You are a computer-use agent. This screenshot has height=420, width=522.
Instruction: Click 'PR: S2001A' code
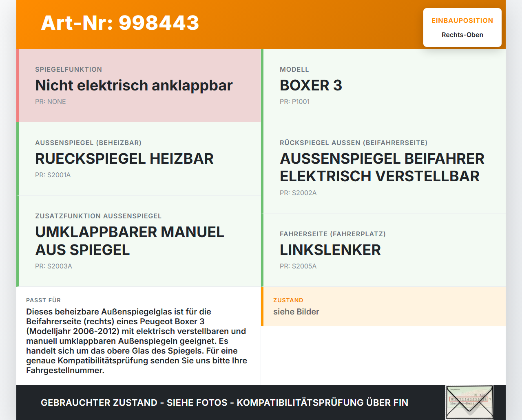point(53,175)
